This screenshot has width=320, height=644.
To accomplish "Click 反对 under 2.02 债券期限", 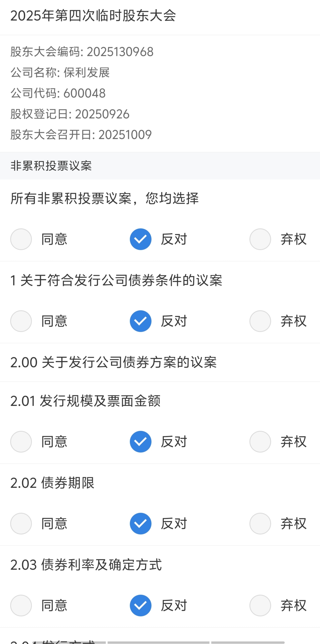I will tap(140, 523).
